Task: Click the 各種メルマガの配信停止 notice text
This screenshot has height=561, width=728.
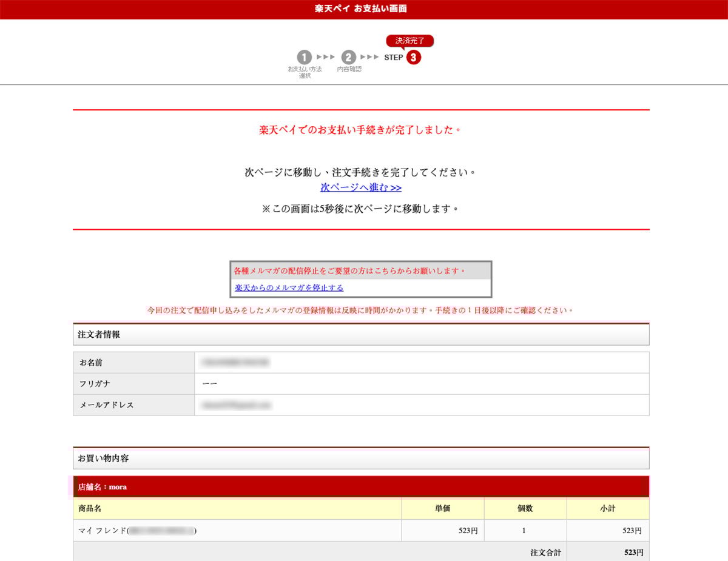Action: click(350, 270)
